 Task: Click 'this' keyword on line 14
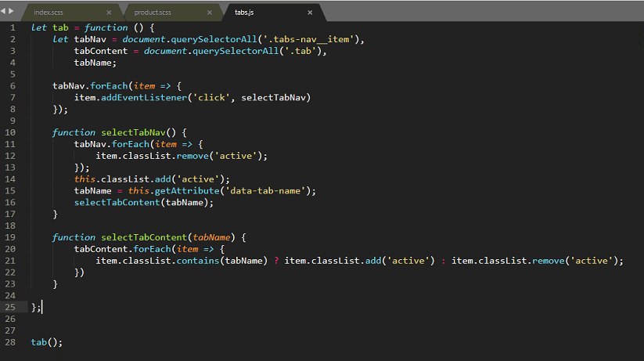85,179
